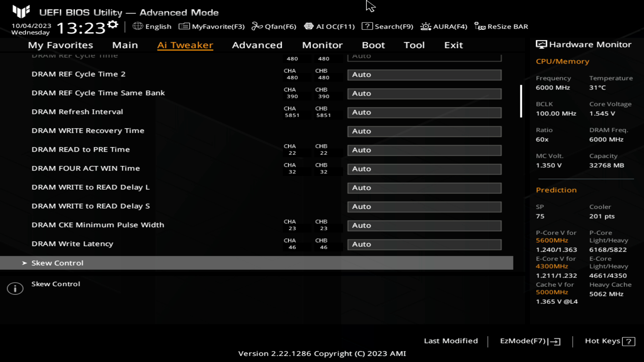Toggle ReSize BAR icon
Image resolution: width=644 pixels, height=362 pixels.
(480, 26)
